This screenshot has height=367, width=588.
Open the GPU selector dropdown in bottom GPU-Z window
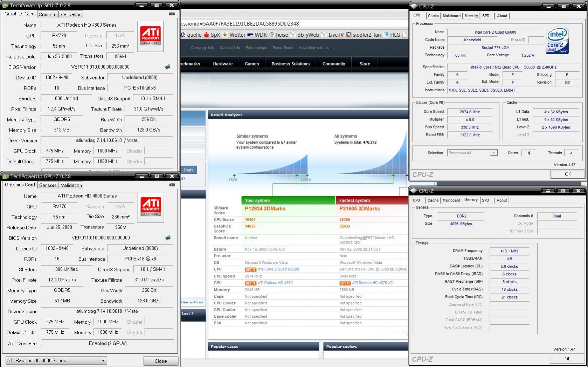coord(56,360)
